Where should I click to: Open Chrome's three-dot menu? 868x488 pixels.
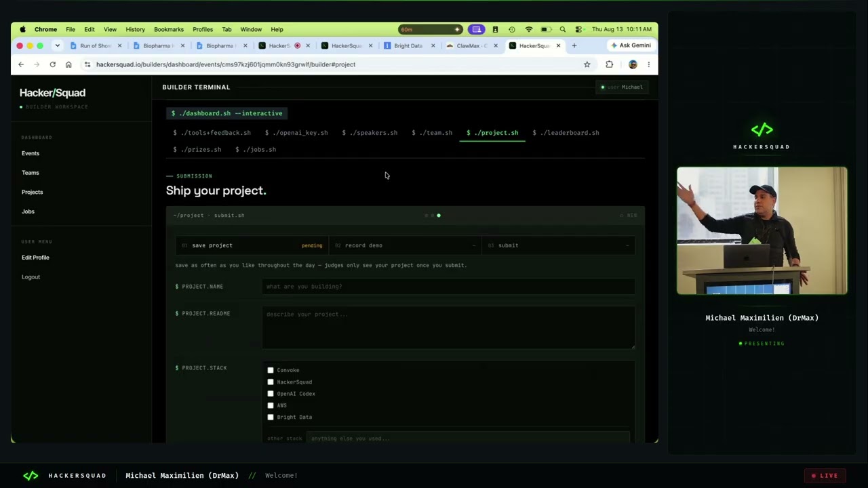pos(648,64)
